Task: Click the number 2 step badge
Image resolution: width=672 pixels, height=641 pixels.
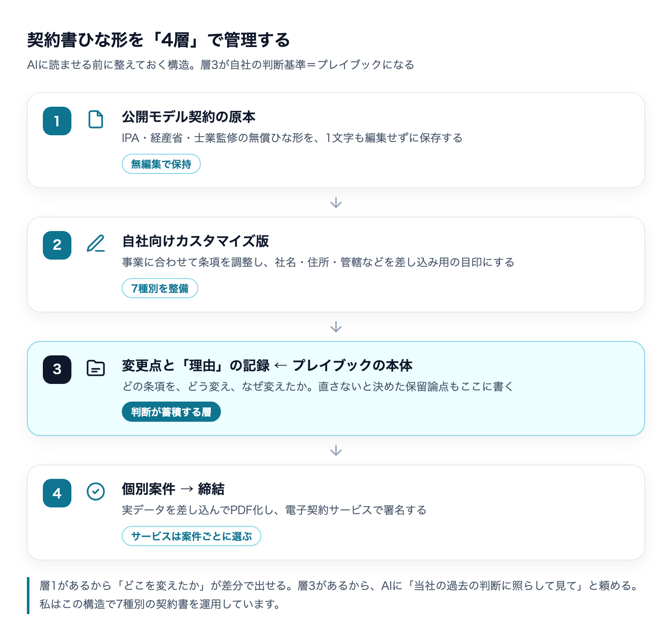Action: pyautogui.click(x=57, y=245)
